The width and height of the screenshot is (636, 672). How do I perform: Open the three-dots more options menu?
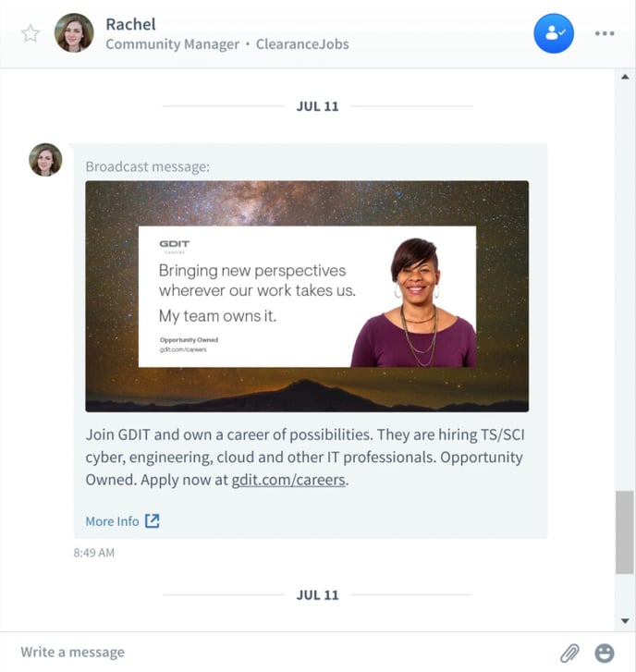pos(605,33)
